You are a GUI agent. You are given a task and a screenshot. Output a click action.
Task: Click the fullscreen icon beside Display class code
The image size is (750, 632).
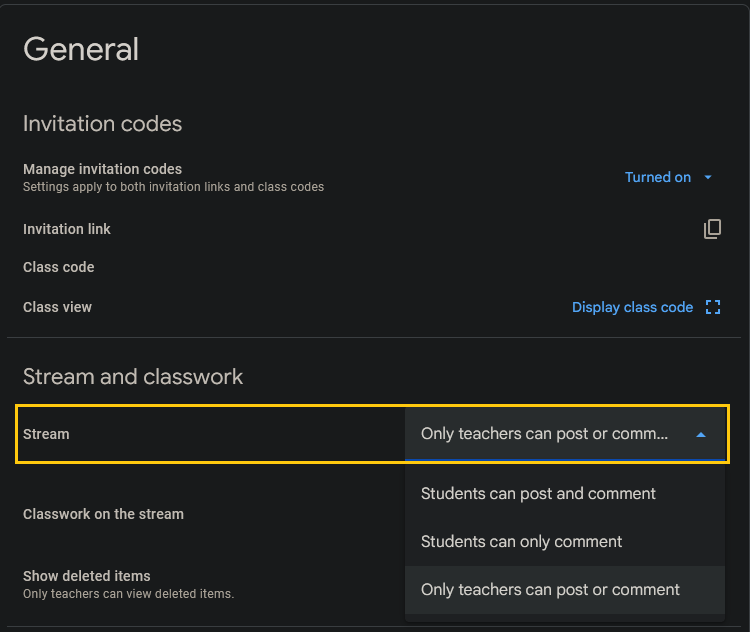pyautogui.click(x=713, y=307)
